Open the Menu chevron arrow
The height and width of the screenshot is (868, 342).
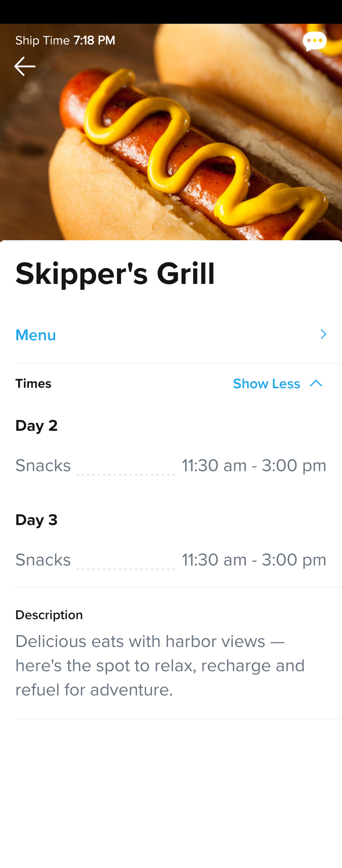tap(323, 334)
